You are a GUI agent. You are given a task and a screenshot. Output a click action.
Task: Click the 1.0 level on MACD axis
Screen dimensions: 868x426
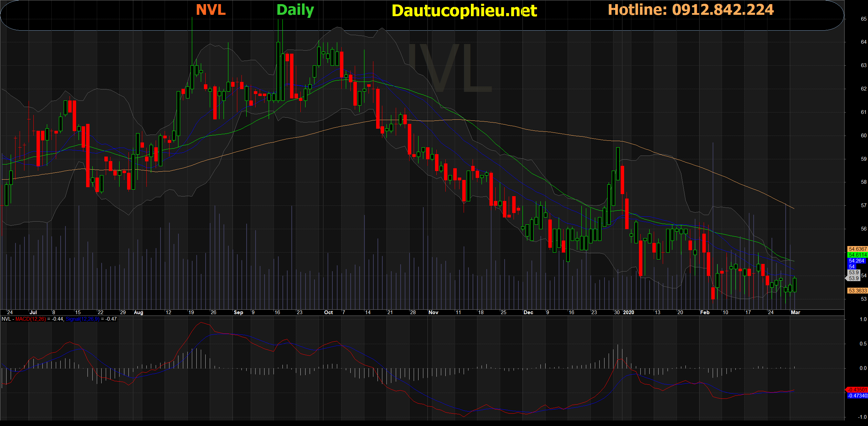point(863,319)
